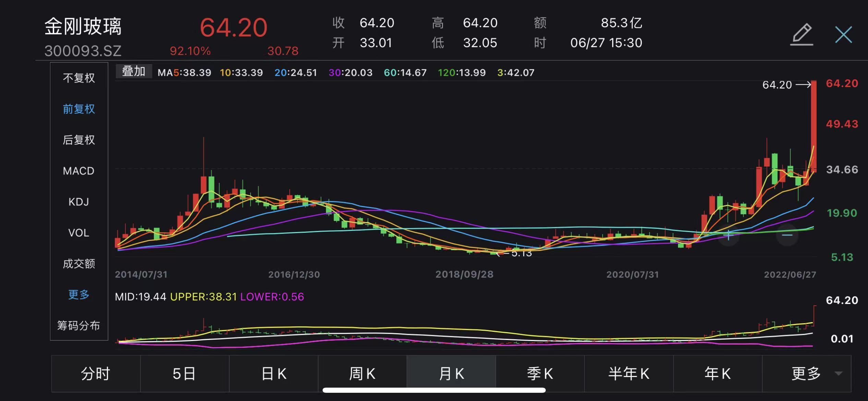Click the MA 20:24.51 label
Screen dimensions: 868x401
(x=296, y=73)
